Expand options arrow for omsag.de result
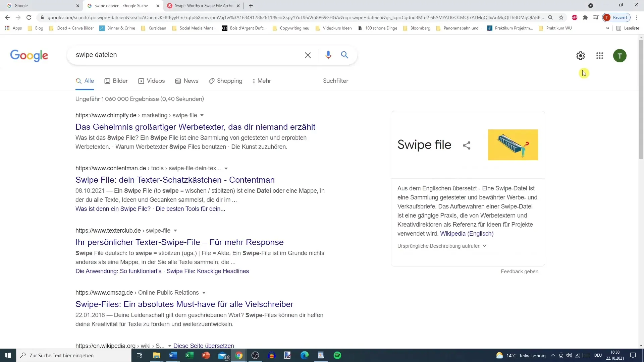The height and width of the screenshot is (362, 644). coord(204,293)
